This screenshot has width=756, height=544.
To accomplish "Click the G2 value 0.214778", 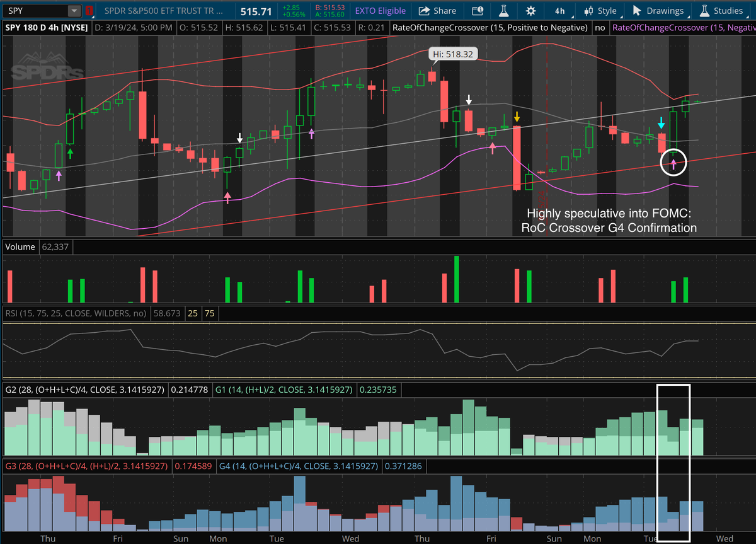I will click(190, 390).
